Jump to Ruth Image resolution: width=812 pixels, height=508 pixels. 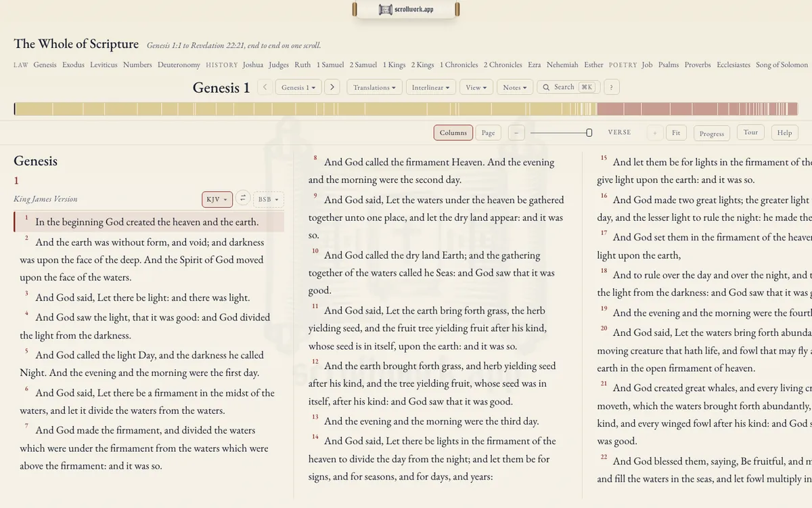(x=303, y=65)
